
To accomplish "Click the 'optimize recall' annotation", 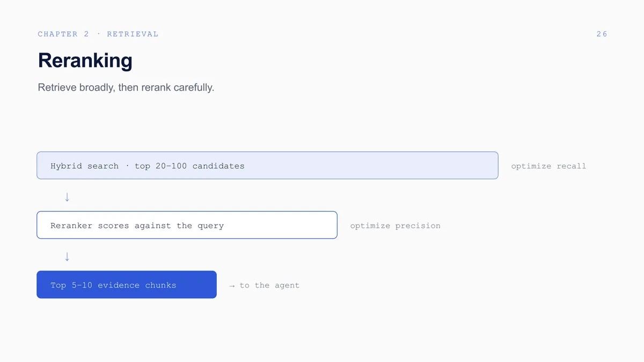I will pos(548,166).
